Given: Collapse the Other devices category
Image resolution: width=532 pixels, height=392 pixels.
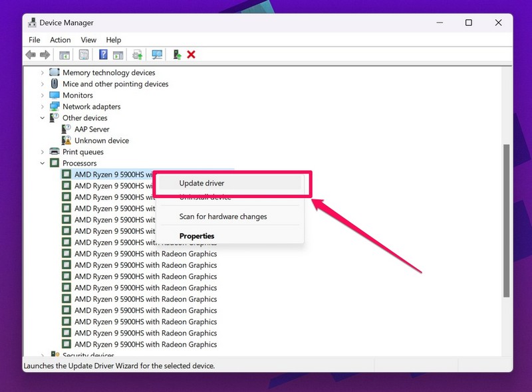Looking at the screenshot, I should [43, 118].
